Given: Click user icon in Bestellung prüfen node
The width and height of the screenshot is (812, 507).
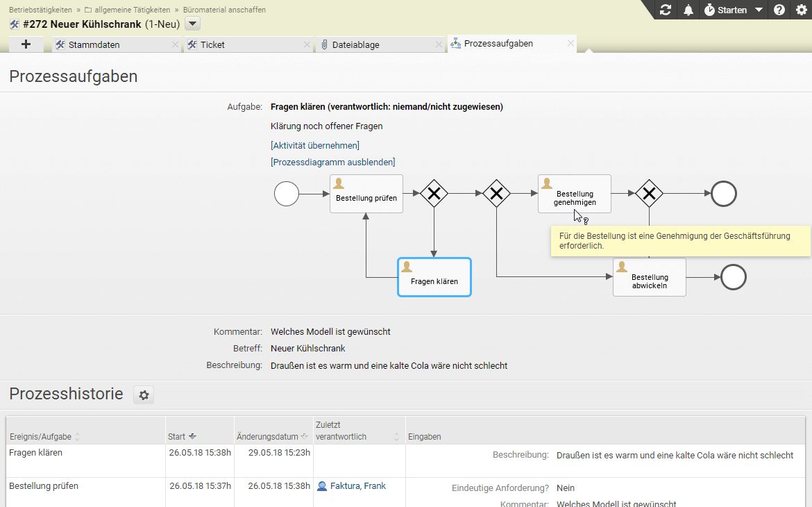Looking at the screenshot, I should point(339,183).
